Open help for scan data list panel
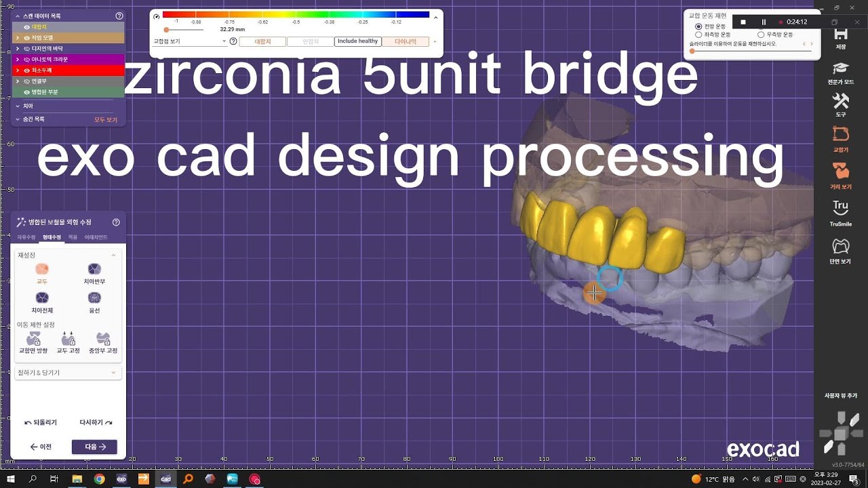This screenshot has height=488, width=868. 119,16
